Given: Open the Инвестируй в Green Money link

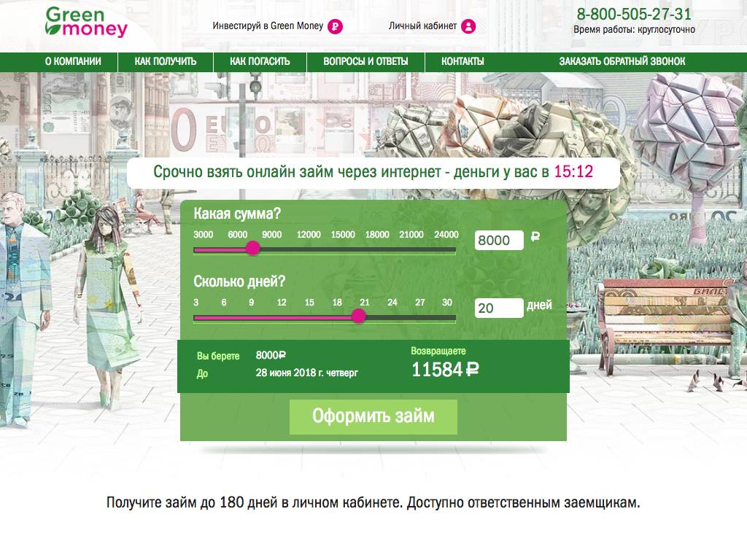Looking at the screenshot, I should [x=268, y=26].
